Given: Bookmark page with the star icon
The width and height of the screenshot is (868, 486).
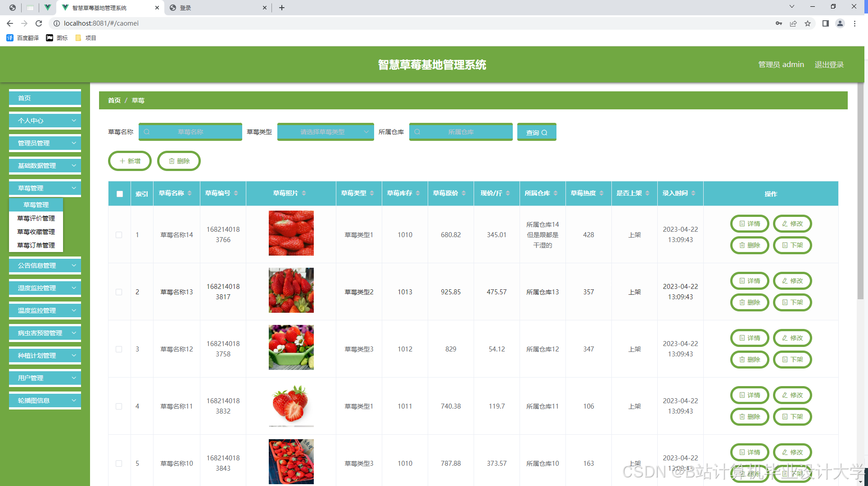Looking at the screenshot, I should point(808,23).
